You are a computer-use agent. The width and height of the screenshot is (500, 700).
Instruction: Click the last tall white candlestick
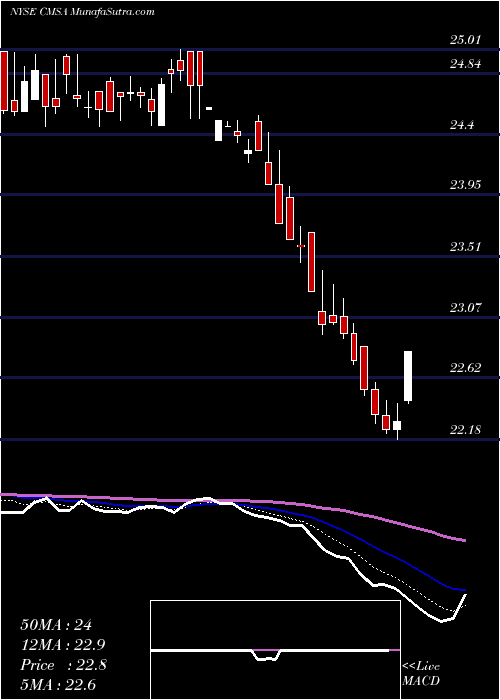point(408,376)
